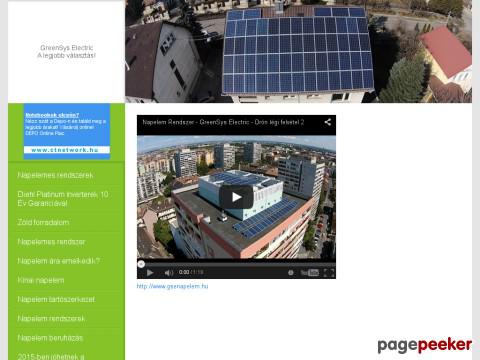Enter fullscreen mode on the video

coord(329,273)
